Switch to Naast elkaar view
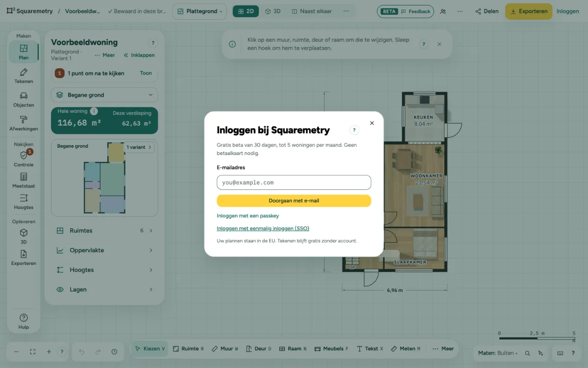 (x=312, y=11)
